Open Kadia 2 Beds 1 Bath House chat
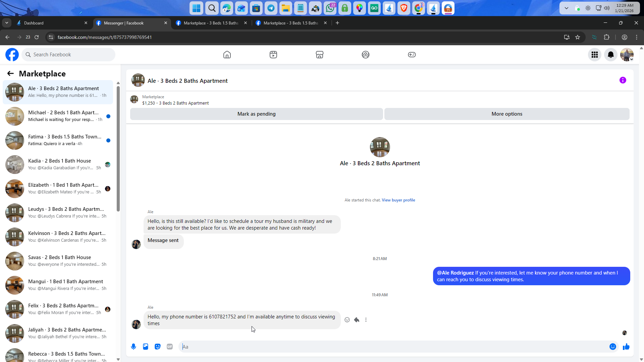The image size is (644, 362). [58, 165]
